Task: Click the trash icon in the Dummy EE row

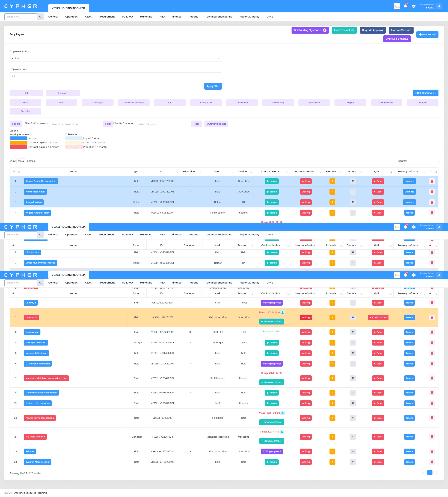Action: pos(432,317)
